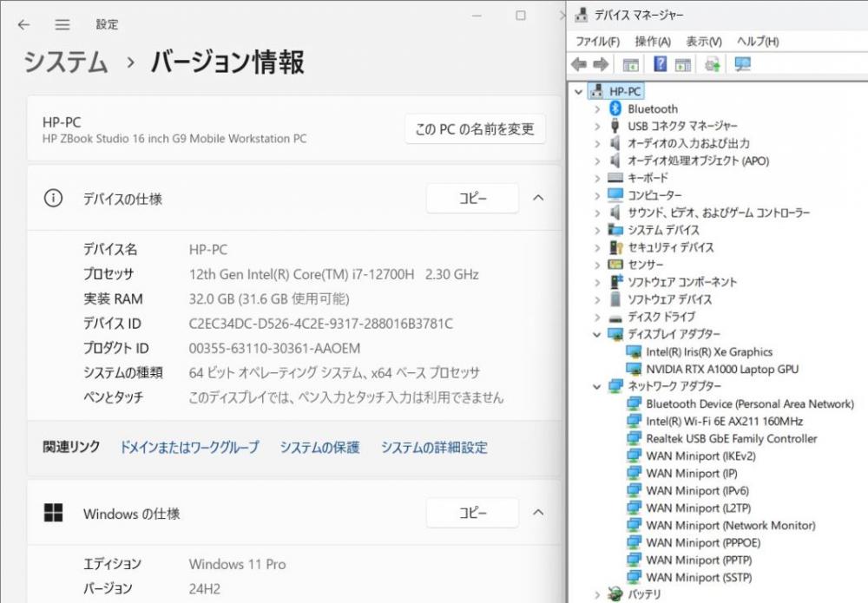
Task: Expand the Bluetooth category
Action: pos(597,109)
